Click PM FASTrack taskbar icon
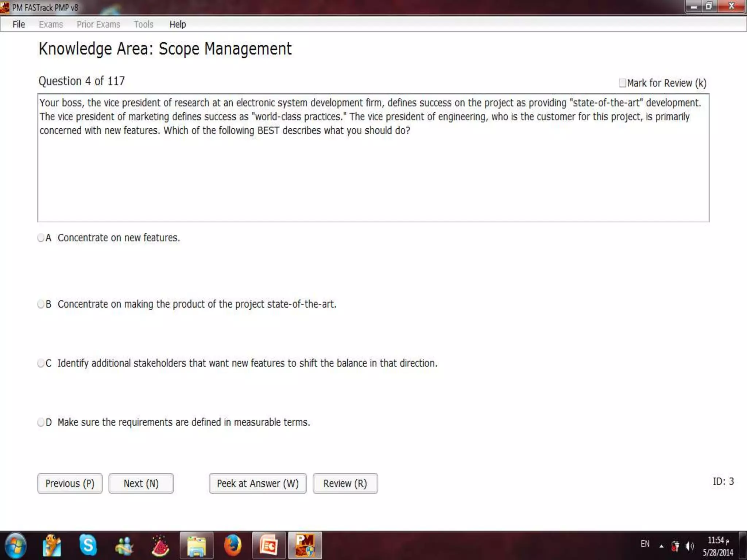 click(x=305, y=546)
